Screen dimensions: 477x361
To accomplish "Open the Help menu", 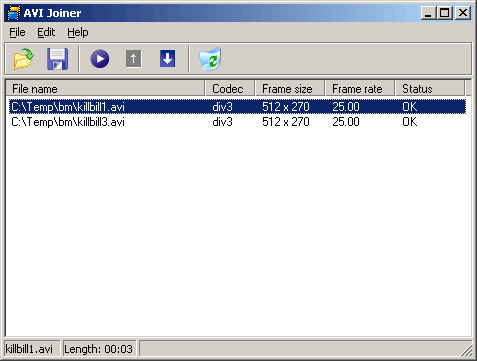I will 78,32.
